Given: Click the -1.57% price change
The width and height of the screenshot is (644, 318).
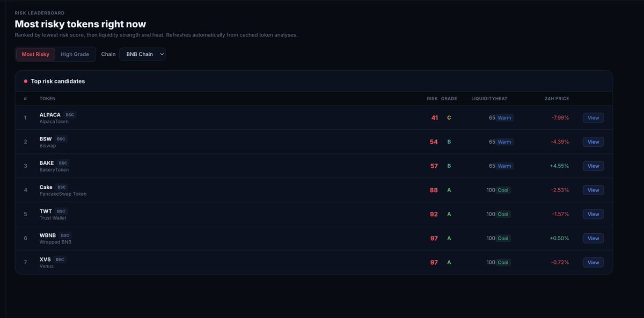Looking at the screenshot, I should click(561, 215).
